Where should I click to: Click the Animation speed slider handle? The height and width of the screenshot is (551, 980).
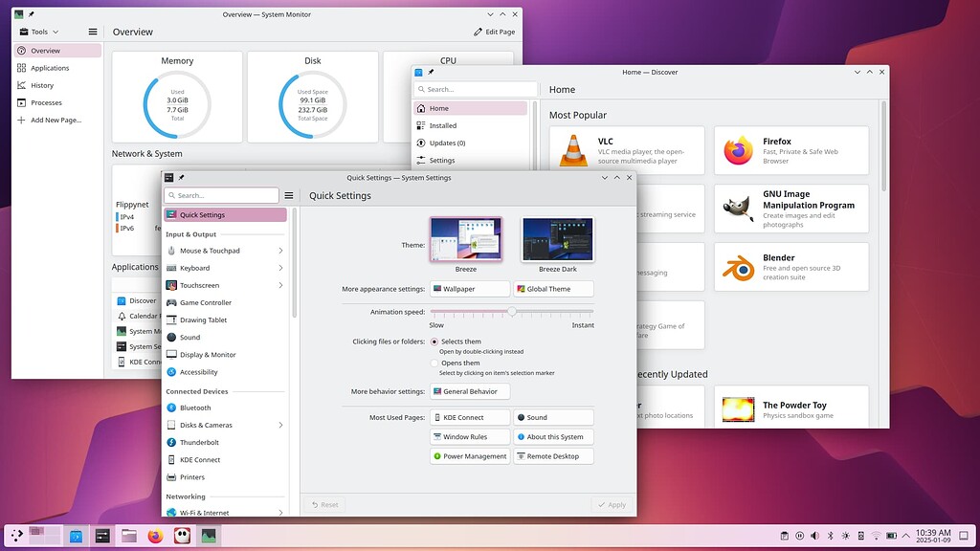[x=512, y=311]
